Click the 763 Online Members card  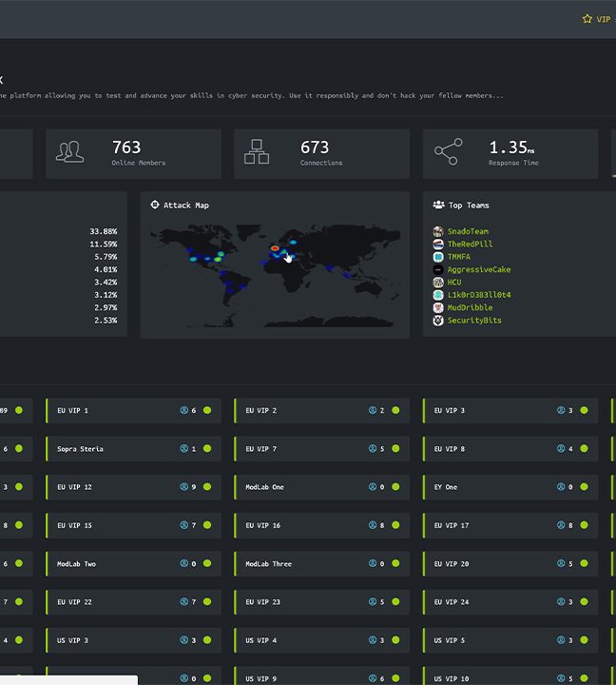(134, 154)
